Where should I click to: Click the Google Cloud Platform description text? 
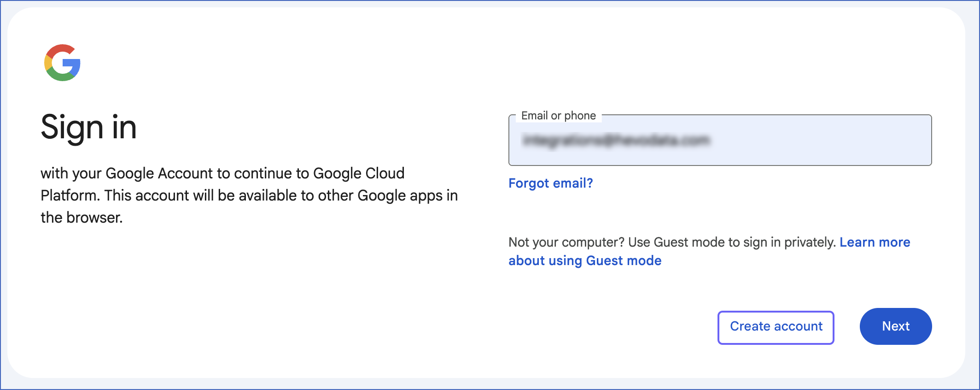249,195
